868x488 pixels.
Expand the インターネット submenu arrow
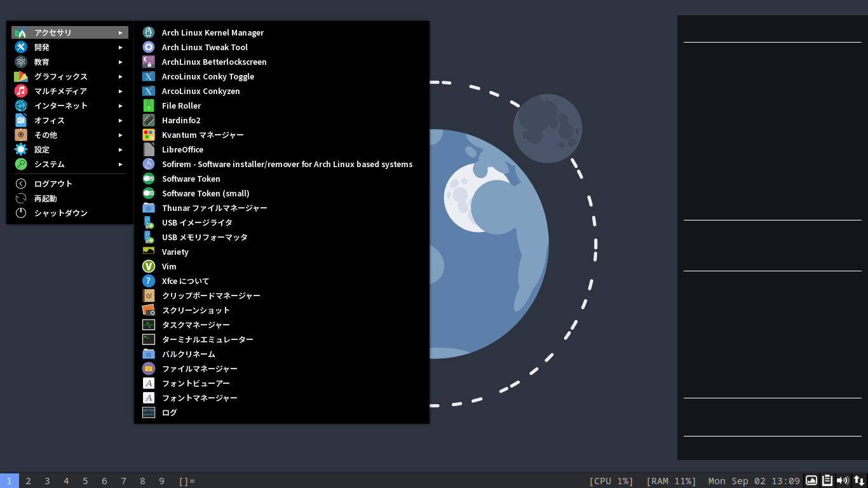click(x=120, y=105)
